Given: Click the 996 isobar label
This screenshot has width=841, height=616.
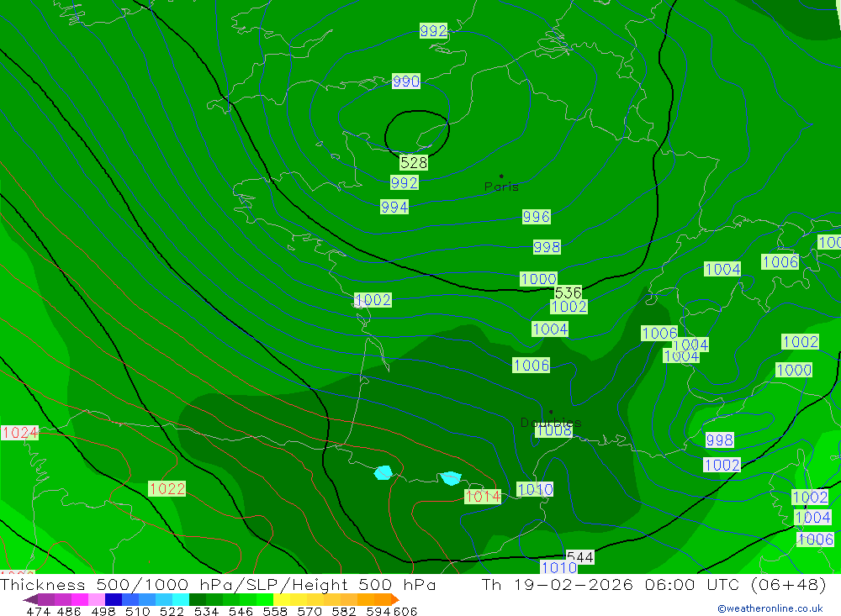Looking at the screenshot, I should [x=537, y=217].
